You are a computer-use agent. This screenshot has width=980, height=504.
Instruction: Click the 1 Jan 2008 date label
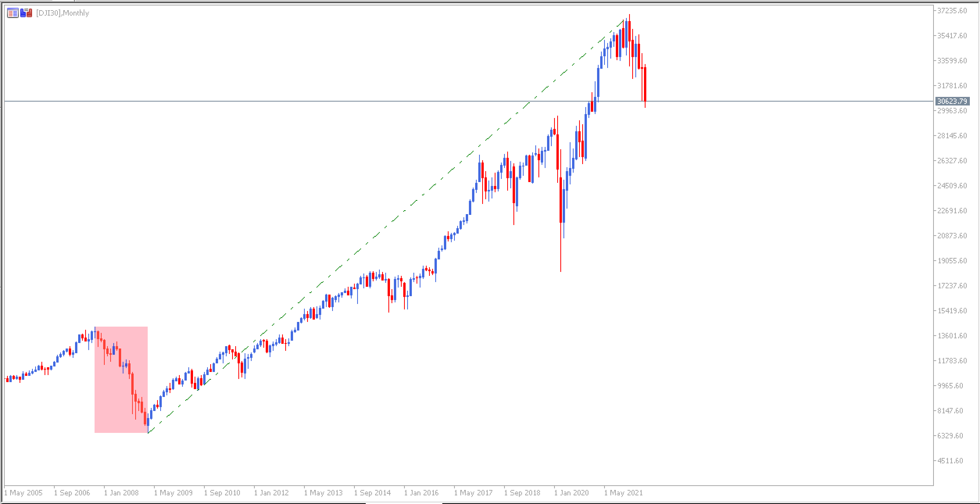tap(122, 493)
